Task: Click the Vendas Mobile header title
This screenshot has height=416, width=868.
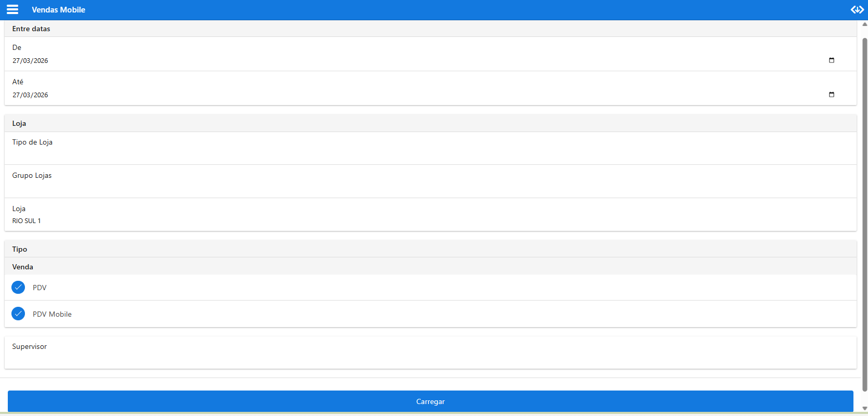Action: tap(58, 10)
